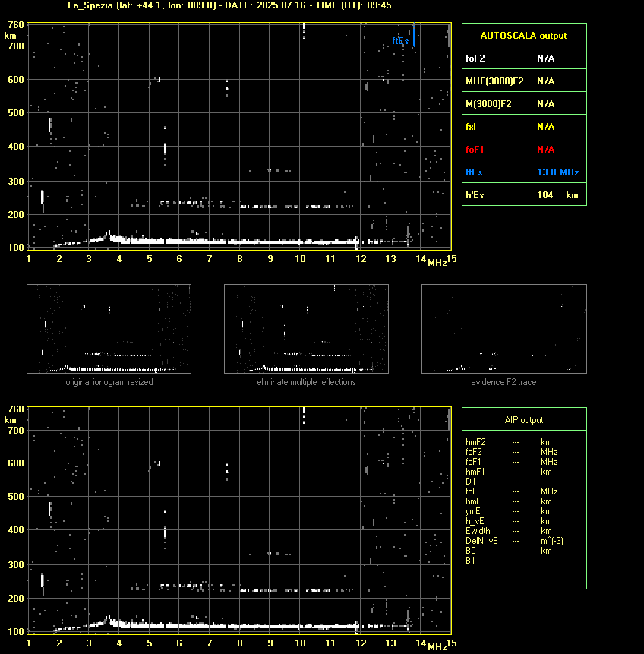Click the 'AUTOSCALA output' table header

pos(523,36)
